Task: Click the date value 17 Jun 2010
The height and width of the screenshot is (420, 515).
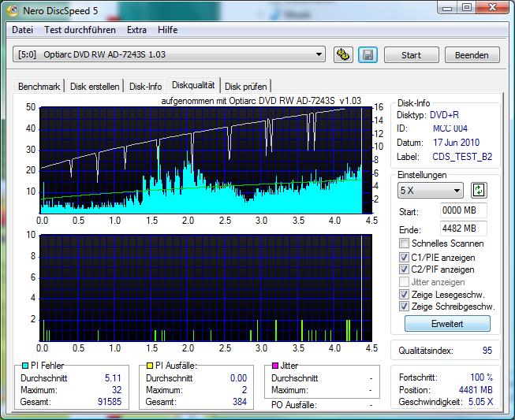Action: (456, 143)
